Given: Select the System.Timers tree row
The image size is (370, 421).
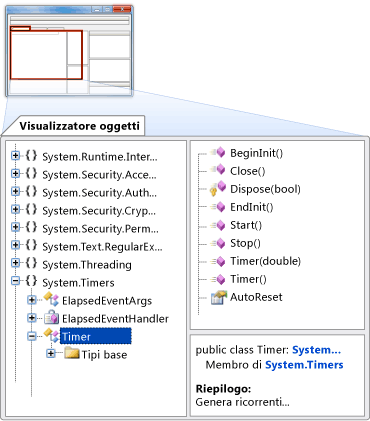Looking at the screenshot, I should point(78,283).
